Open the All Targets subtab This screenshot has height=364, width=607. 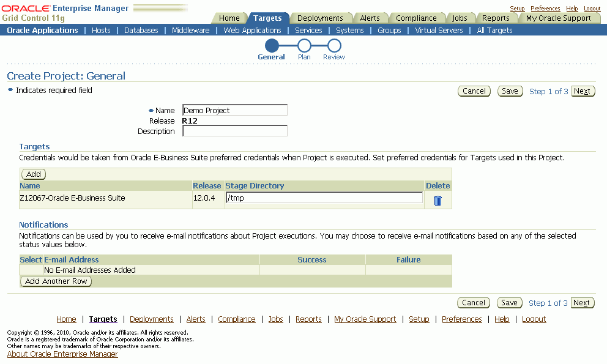[494, 30]
